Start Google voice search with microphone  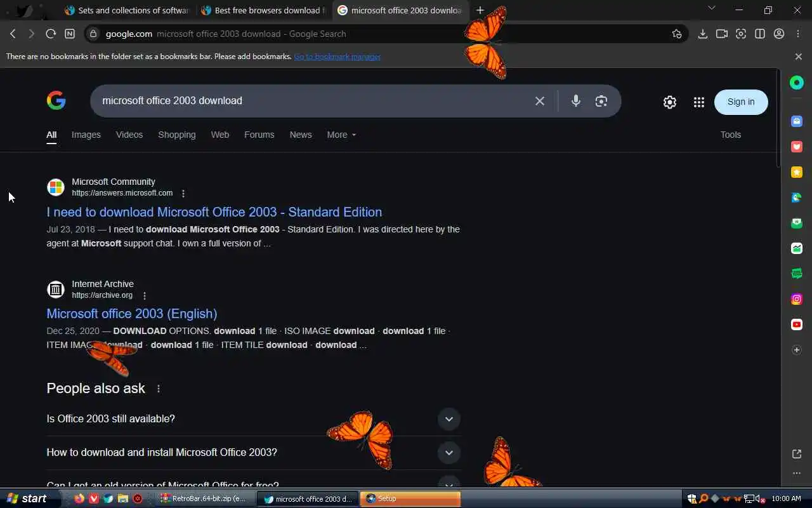click(575, 101)
